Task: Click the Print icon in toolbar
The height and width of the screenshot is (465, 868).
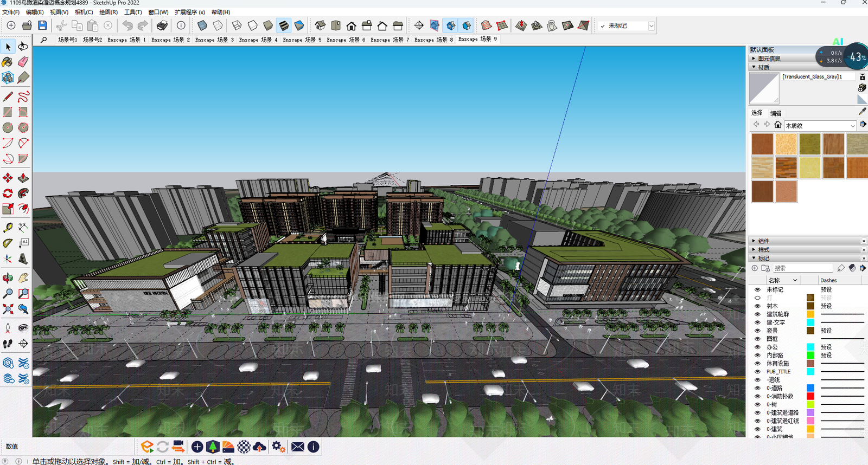Action: coord(162,25)
